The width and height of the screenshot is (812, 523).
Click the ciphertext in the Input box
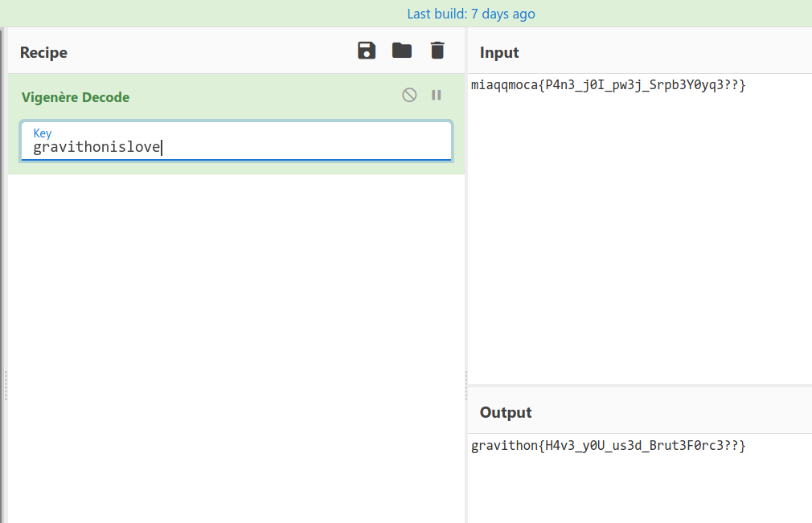point(608,85)
